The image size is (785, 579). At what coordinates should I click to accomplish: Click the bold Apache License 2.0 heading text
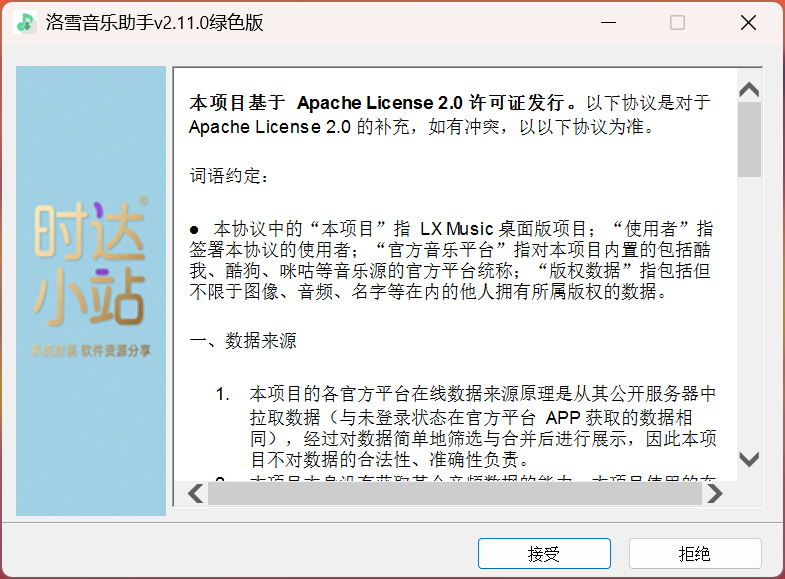tap(383, 103)
